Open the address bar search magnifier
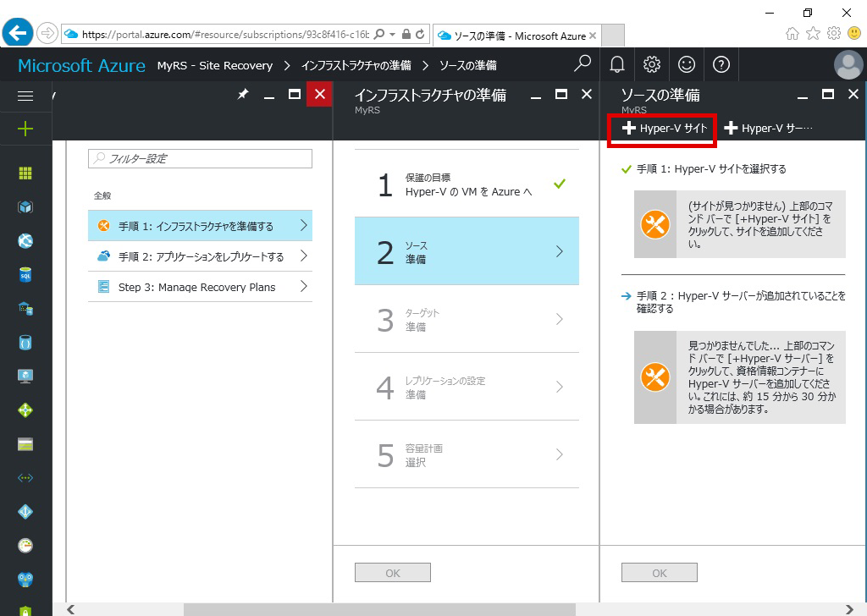 click(379, 34)
